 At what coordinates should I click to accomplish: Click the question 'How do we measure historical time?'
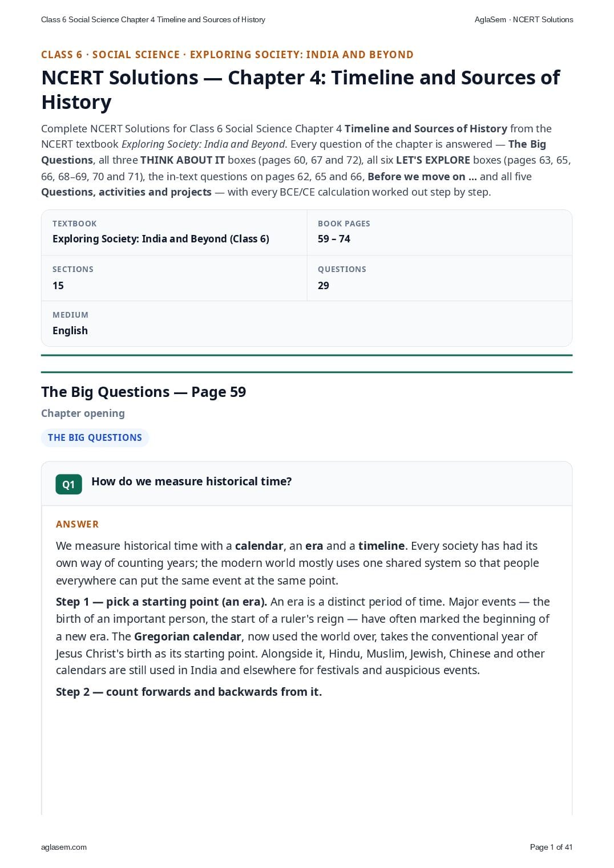192,481
